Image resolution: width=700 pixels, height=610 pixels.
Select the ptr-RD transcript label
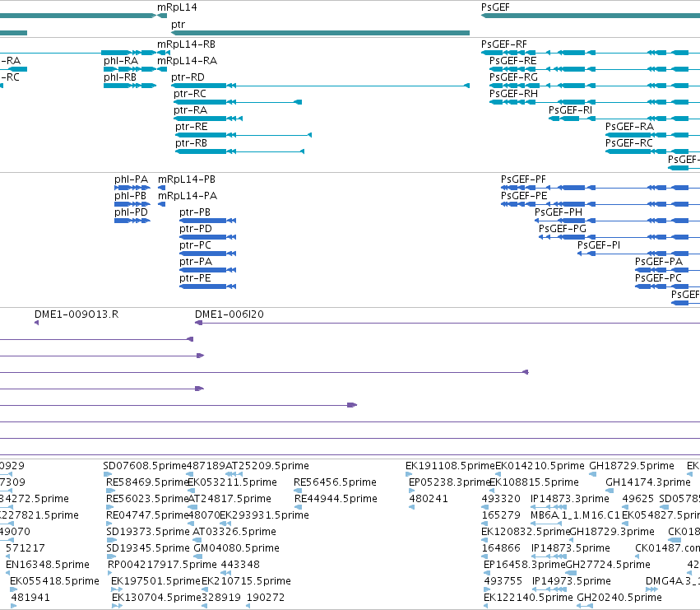tap(188, 77)
